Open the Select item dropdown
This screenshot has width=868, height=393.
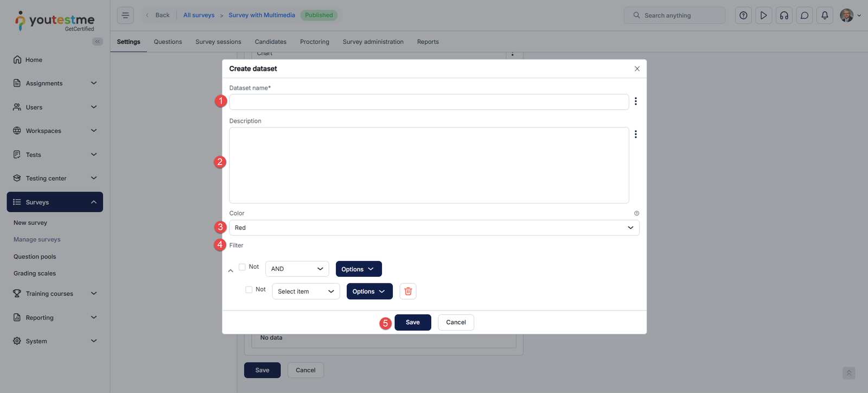305,291
